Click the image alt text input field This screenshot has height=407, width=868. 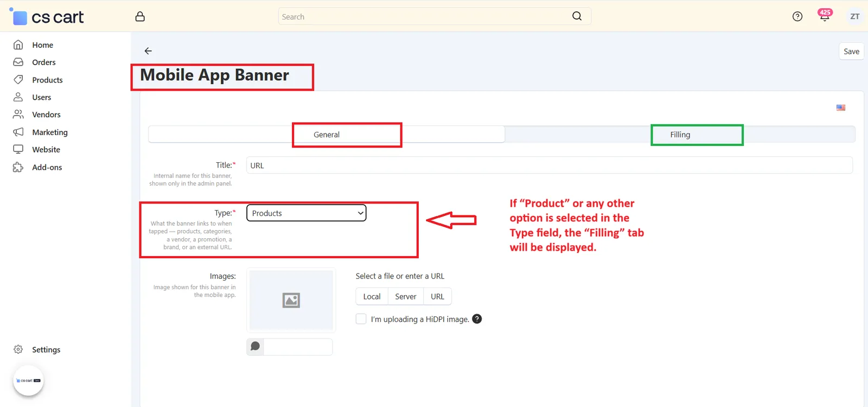pyautogui.click(x=298, y=346)
